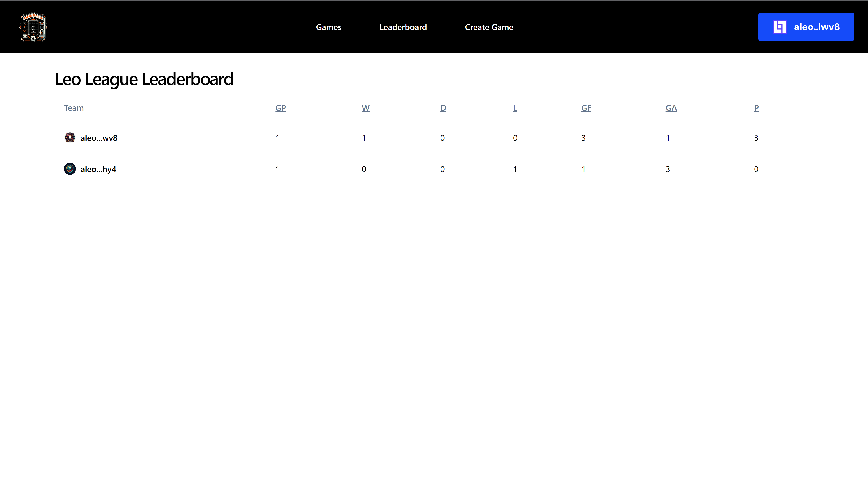Screen dimensions: 868x494
Task: Open the Create Game page
Action: 489,27
